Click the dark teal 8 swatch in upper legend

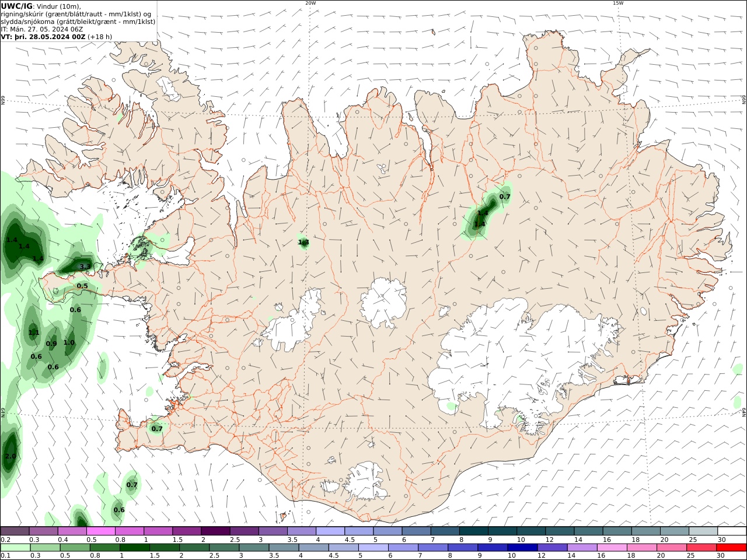473,531
